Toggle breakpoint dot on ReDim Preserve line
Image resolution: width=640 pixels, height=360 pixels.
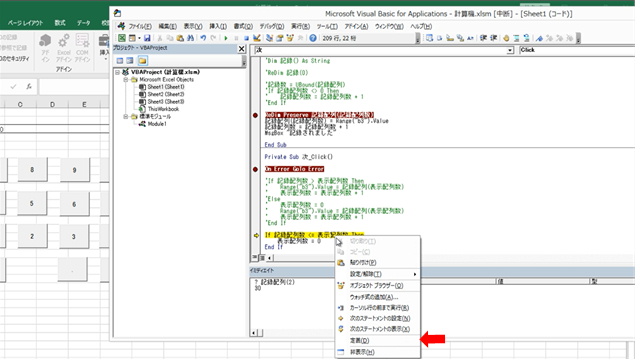pos(256,116)
